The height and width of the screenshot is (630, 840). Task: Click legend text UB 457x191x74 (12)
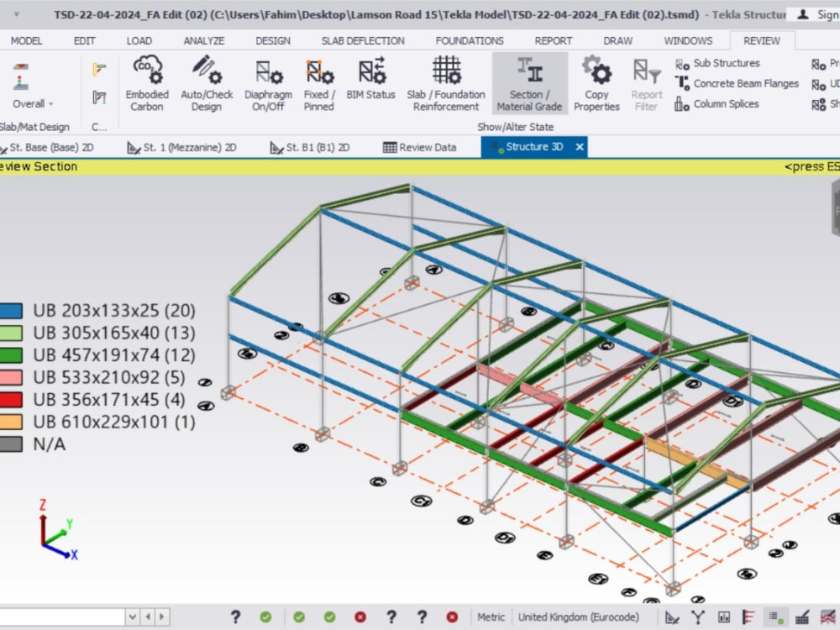[114, 355]
